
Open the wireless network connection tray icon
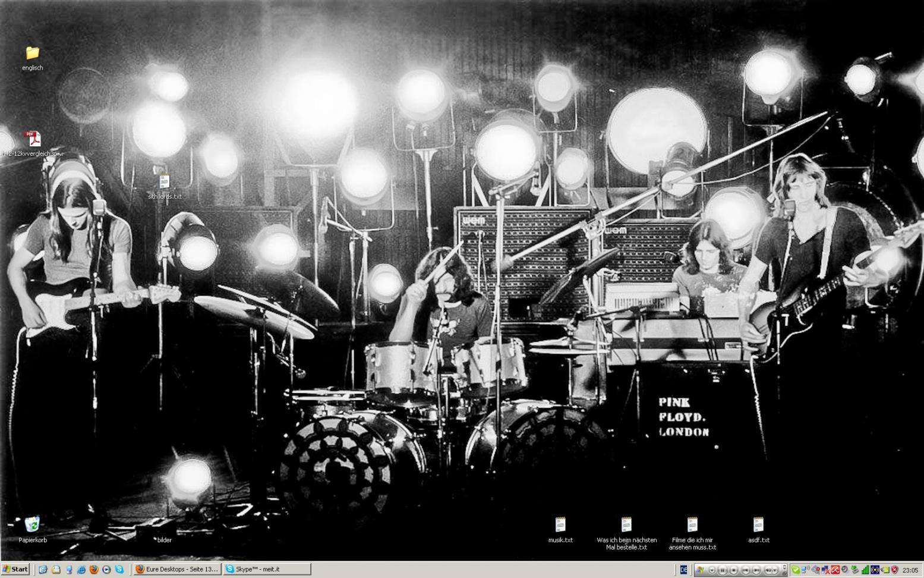(x=805, y=570)
